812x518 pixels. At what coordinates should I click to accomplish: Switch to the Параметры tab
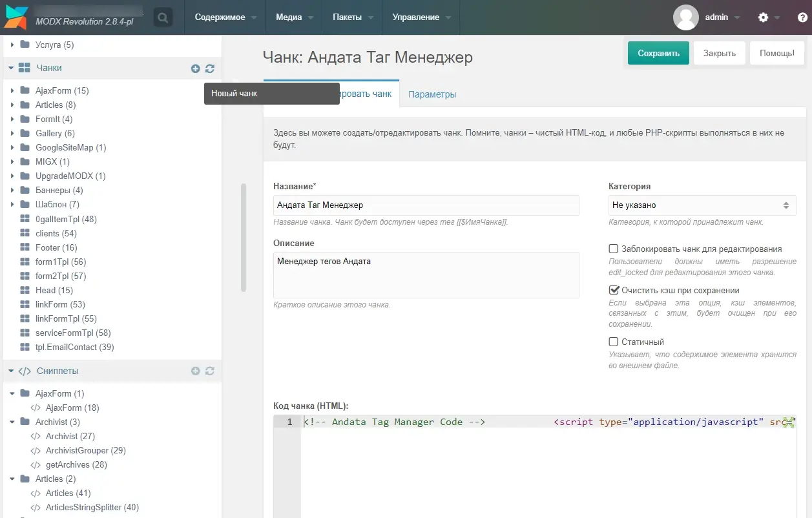432,94
